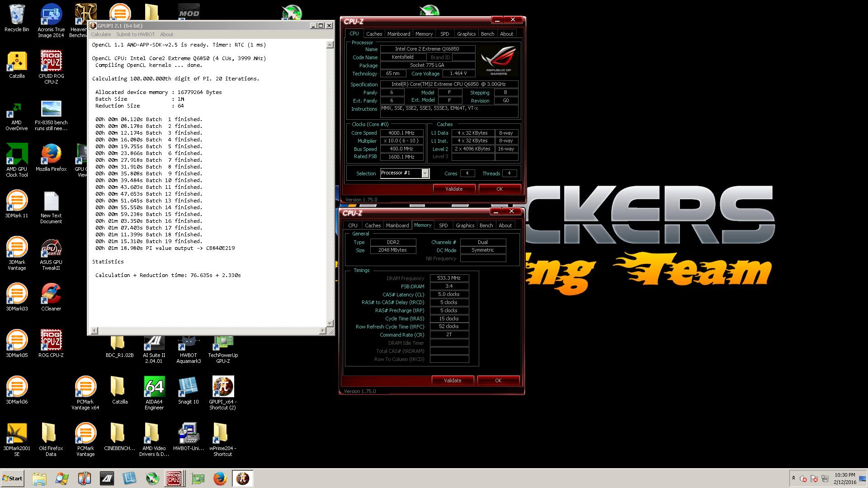The height and width of the screenshot is (488, 868).
Task: Launch 3DMark05 desktop shortcut
Action: pos(17,344)
